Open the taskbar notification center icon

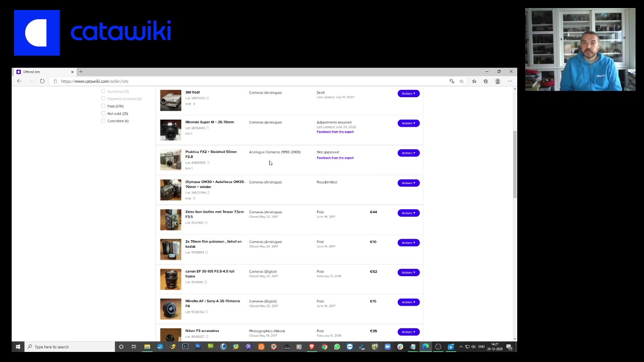pyautogui.click(x=509, y=346)
